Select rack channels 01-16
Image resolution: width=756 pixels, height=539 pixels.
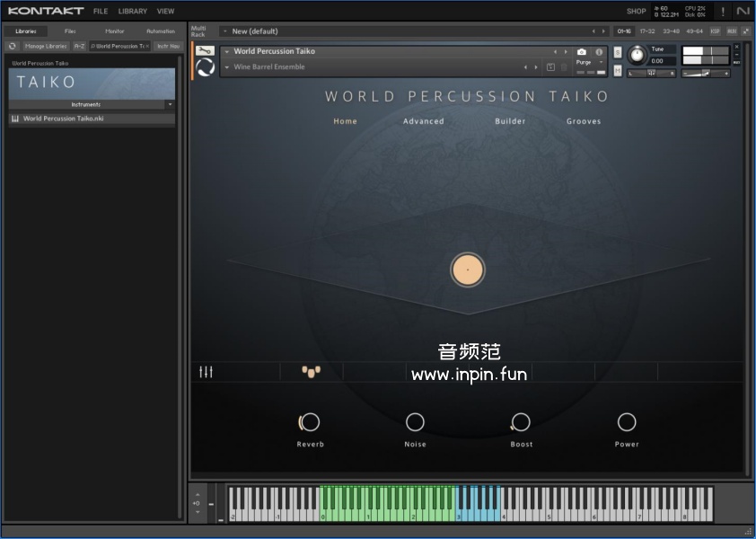[x=624, y=31]
